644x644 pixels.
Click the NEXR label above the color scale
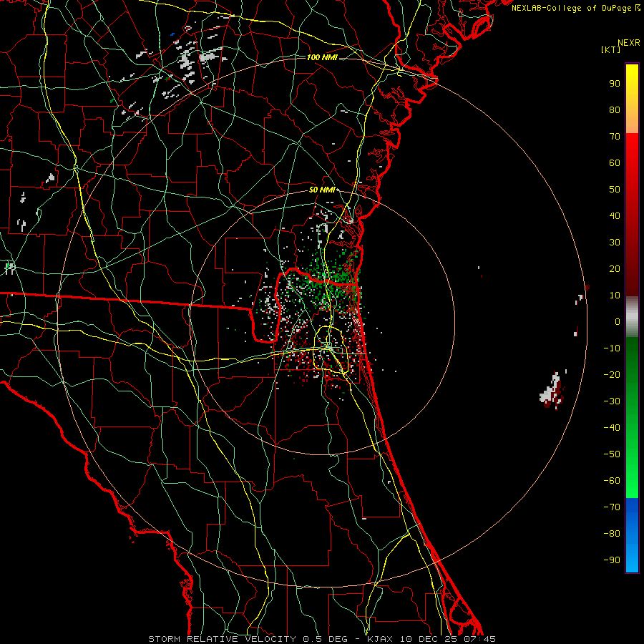tap(628, 43)
